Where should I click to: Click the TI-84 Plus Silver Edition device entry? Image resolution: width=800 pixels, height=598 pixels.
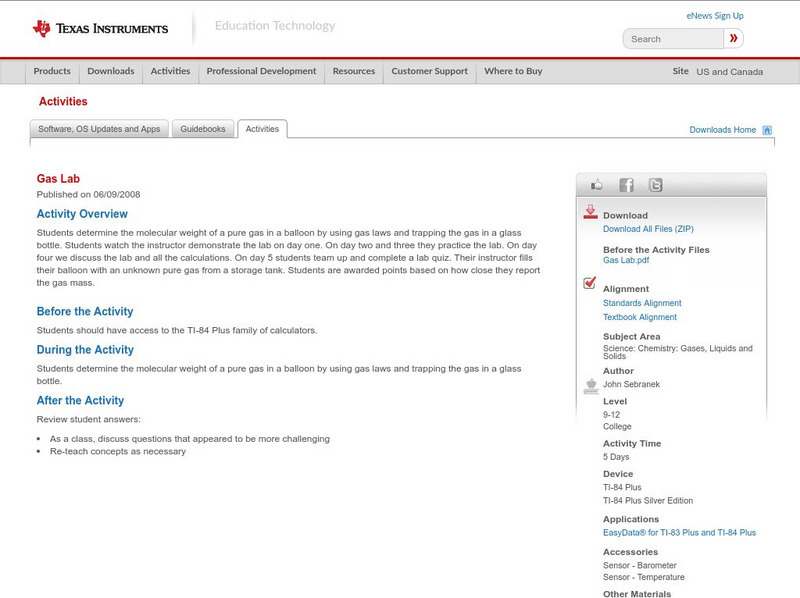(648, 501)
